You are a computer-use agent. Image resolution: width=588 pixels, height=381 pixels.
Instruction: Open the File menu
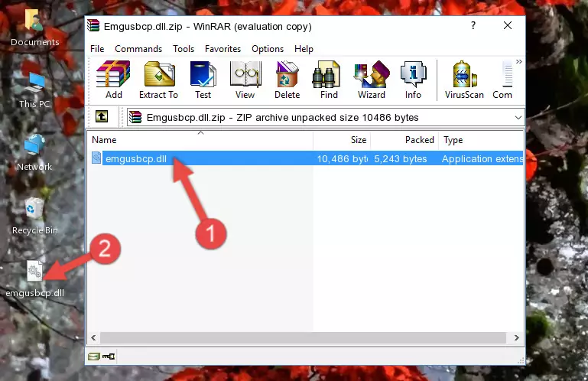[x=97, y=49]
